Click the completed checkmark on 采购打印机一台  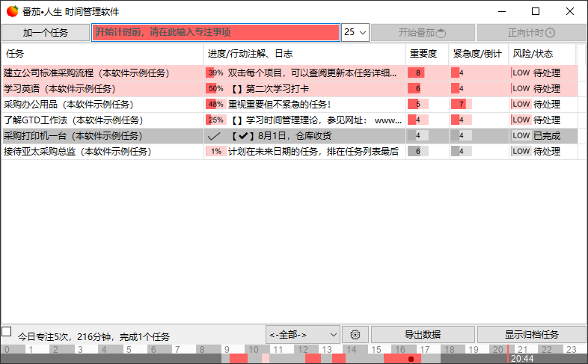(214, 136)
